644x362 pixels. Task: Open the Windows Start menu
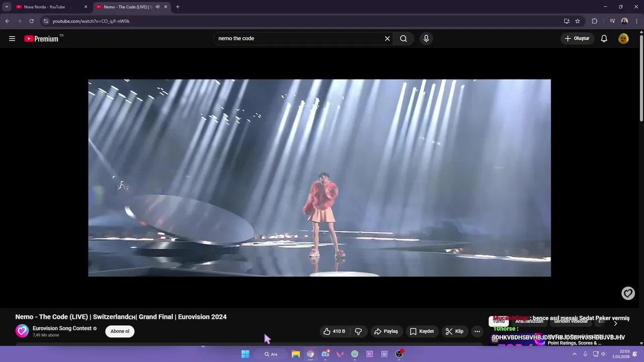245,354
